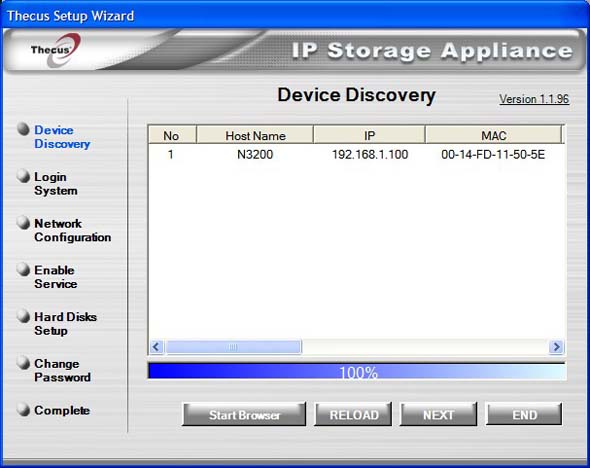The height and width of the screenshot is (468, 590).
Task: Click the sphere bullet beside Login System
Action: point(23,176)
